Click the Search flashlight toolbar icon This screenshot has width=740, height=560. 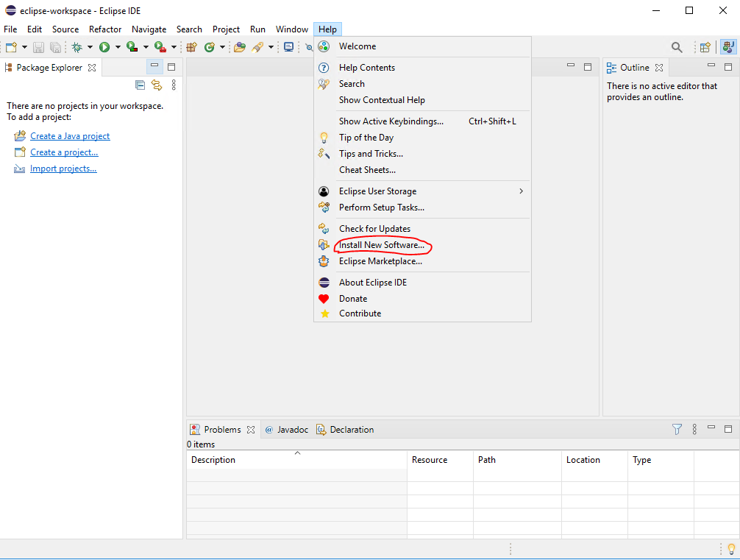(257, 47)
